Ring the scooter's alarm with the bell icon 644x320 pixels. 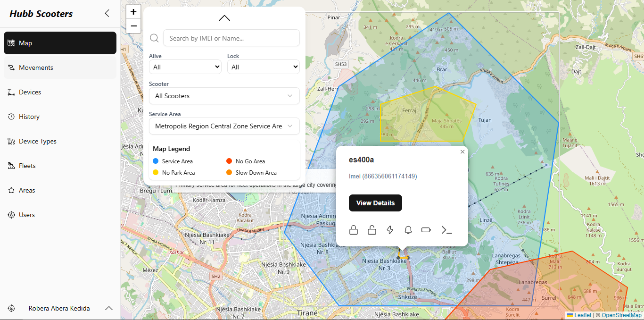[x=408, y=230]
